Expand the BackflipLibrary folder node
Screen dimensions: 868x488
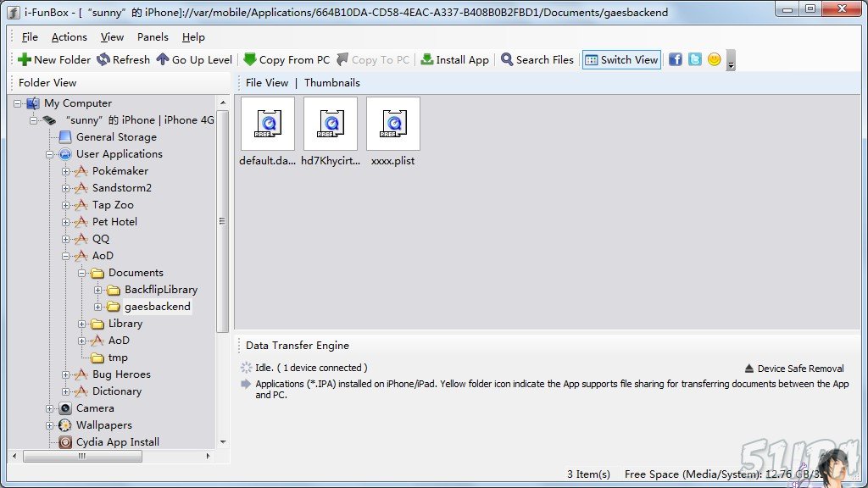coord(98,290)
